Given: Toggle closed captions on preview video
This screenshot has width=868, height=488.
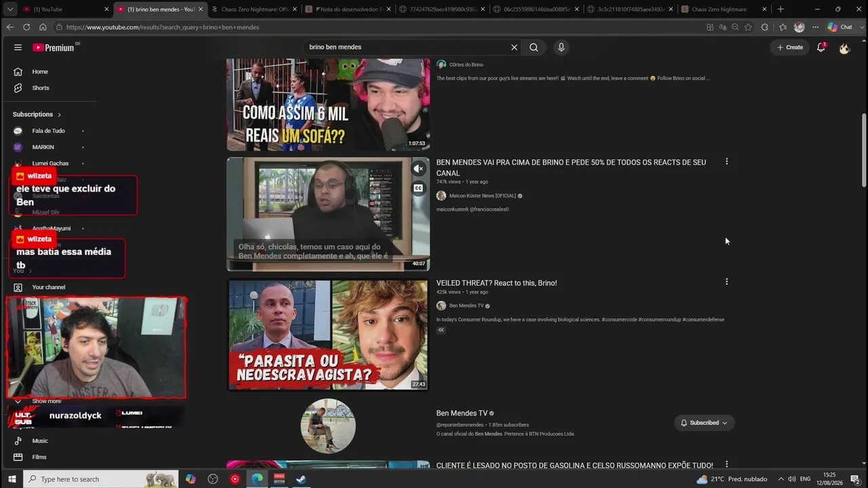Looking at the screenshot, I should tap(418, 188).
